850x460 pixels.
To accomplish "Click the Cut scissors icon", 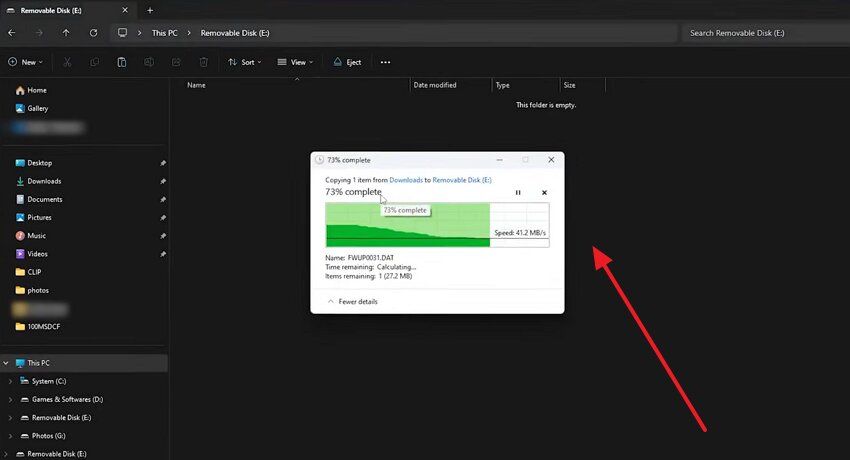I will [x=67, y=62].
